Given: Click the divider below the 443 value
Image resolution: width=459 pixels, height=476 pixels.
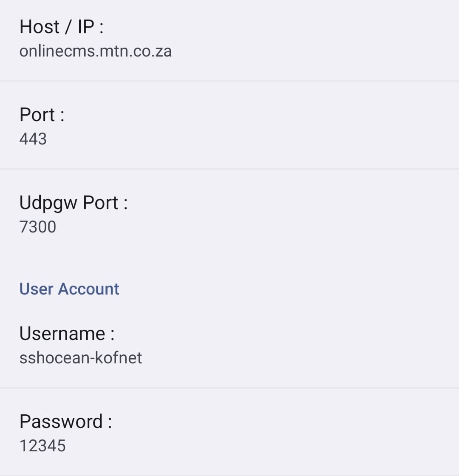Looking at the screenshot, I should pos(229,169).
